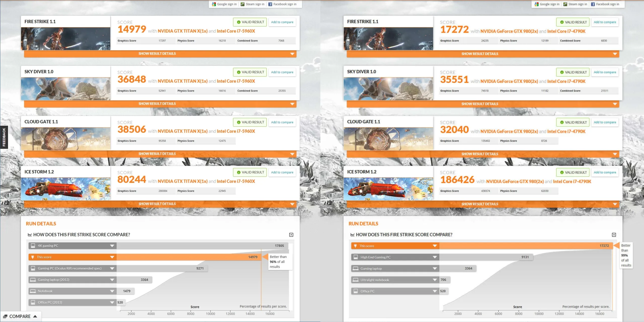Open the vertical FEEDBACK tab

coord(4,137)
